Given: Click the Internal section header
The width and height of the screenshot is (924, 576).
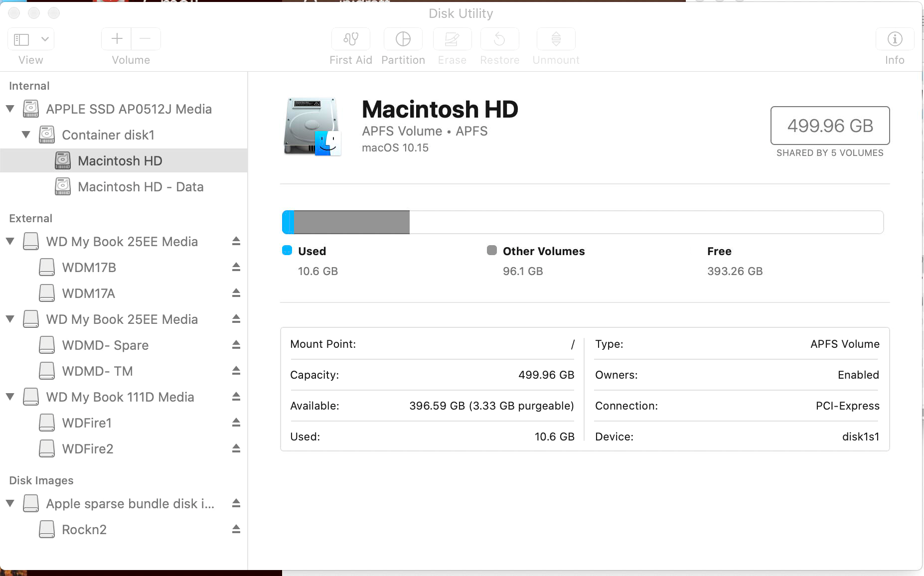Looking at the screenshot, I should point(29,86).
